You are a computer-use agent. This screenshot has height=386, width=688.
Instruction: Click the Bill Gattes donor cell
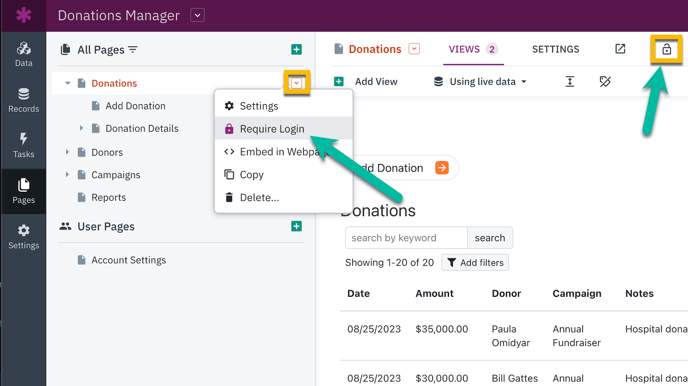[515, 378]
